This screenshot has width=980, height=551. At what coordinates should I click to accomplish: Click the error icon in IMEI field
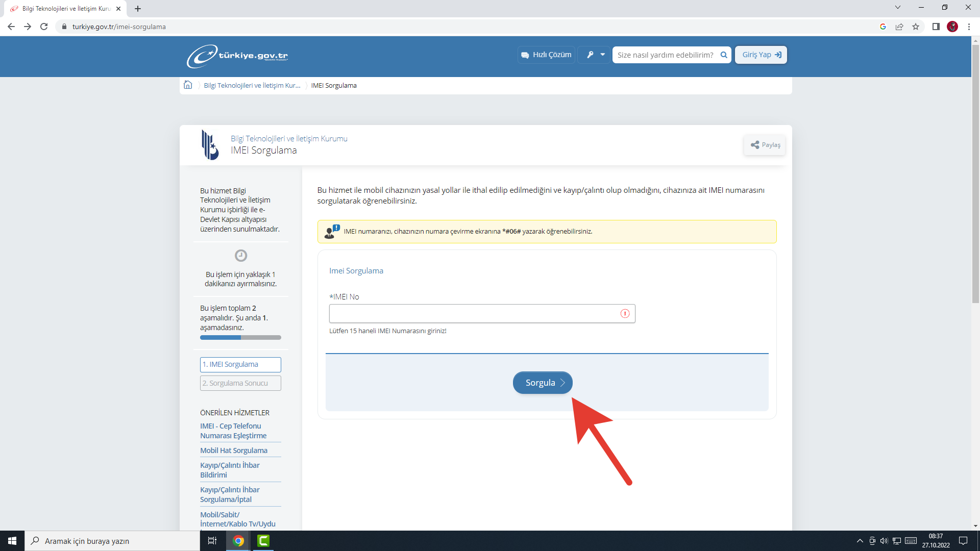625,314
